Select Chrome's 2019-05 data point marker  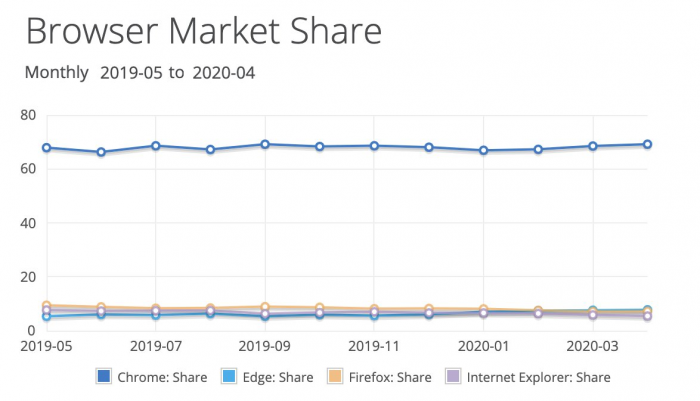pos(47,148)
